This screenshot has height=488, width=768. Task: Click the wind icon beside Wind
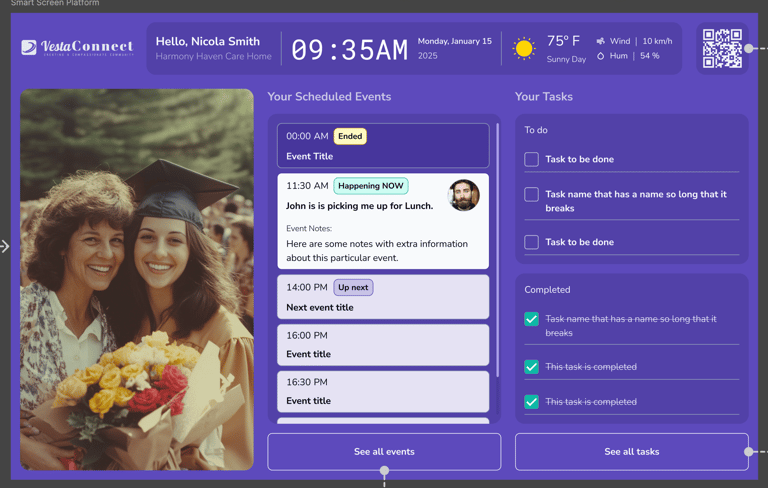coord(600,41)
